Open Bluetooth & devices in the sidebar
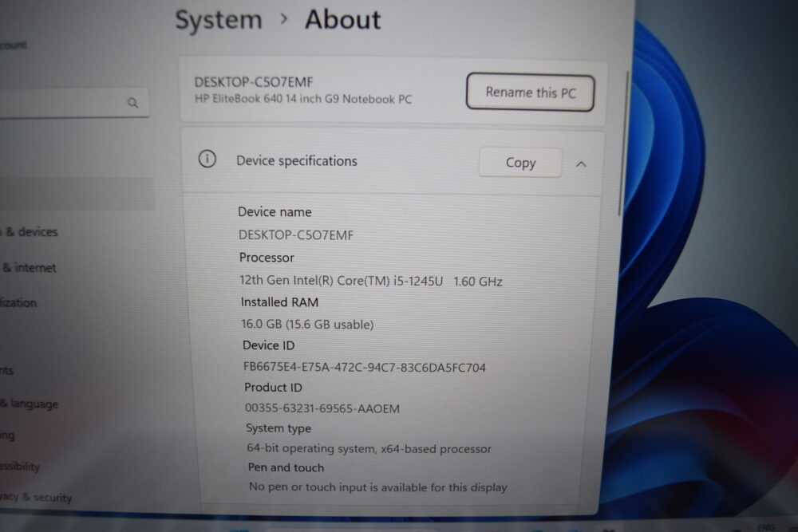This screenshot has height=532, width=798. click(x=30, y=232)
